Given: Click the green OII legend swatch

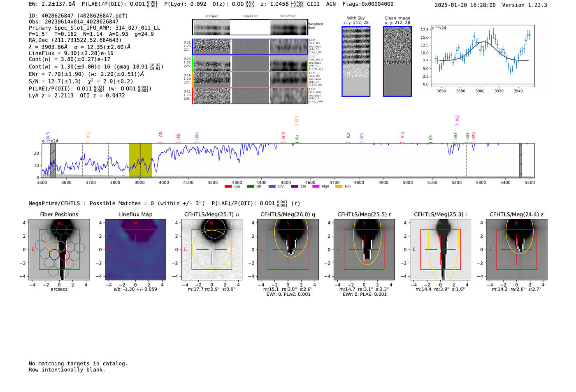Looking at the screenshot, I should [x=250, y=187].
